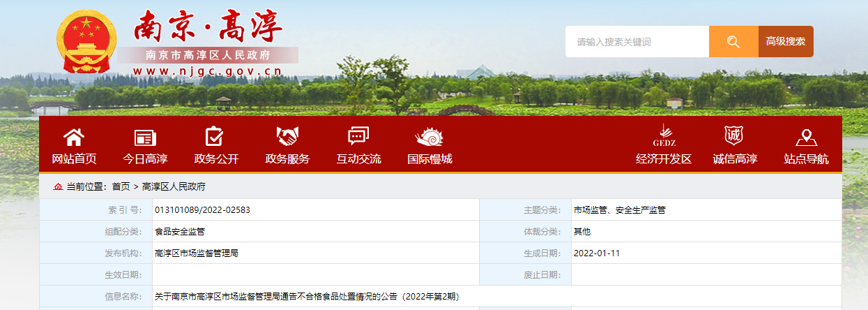
Task: Click the 南京·高淳 site title
Action: tap(208, 27)
